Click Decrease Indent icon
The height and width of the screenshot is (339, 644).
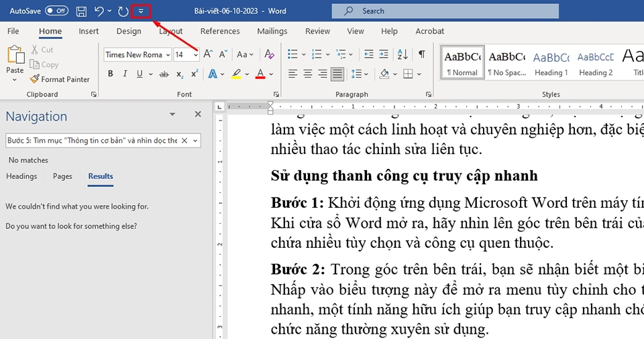[368, 54]
